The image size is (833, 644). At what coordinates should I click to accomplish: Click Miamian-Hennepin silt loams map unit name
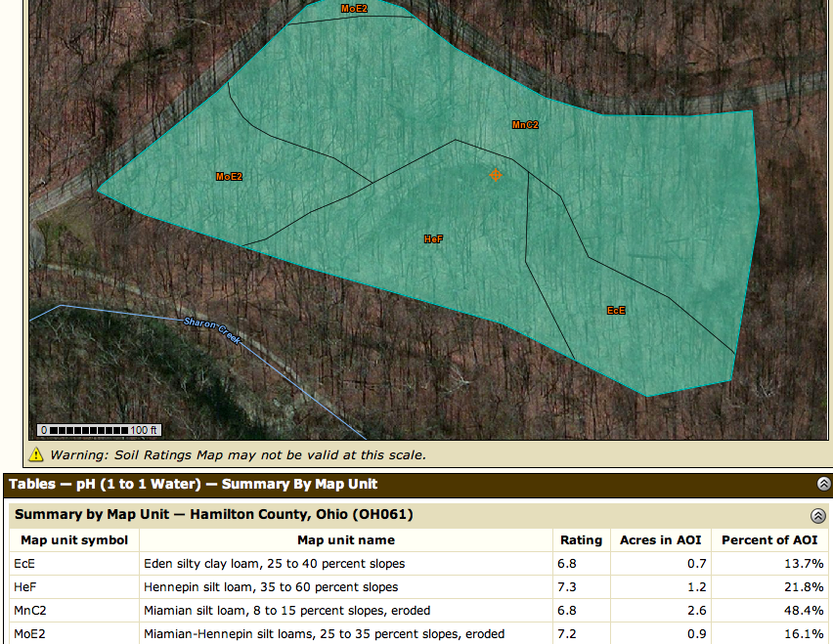[x=324, y=634]
